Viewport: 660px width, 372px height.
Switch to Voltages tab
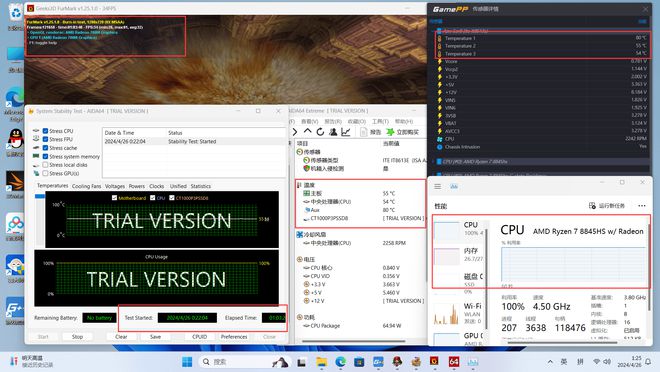pos(115,186)
